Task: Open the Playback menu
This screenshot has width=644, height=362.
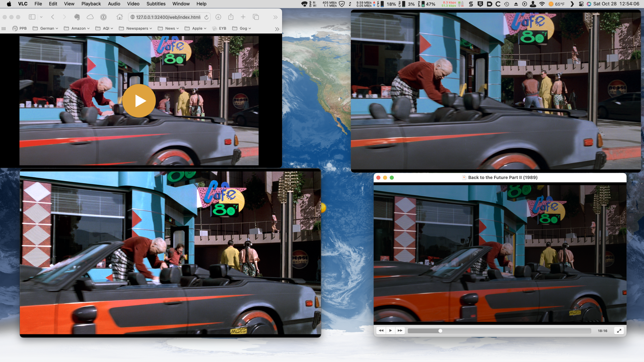Action: [91, 4]
